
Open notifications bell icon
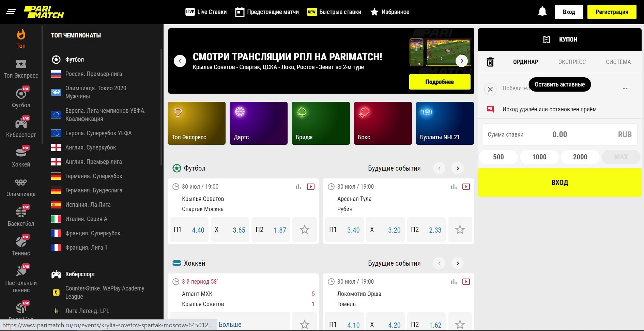pyautogui.click(x=542, y=12)
